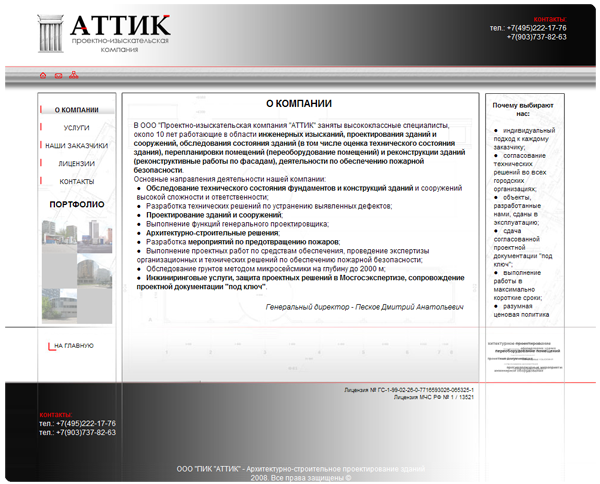Image resolution: width=600 pixels, height=484 pixels.
Task: Click Обследование грунтов методом микросейсмики bullet
Action: click(x=266, y=269)
